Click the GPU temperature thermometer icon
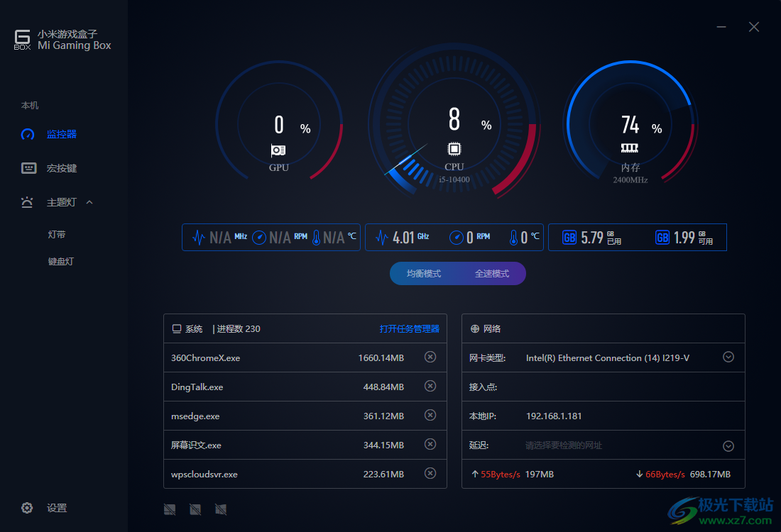The width and height of the screenshot is (781, 532). 316,238
